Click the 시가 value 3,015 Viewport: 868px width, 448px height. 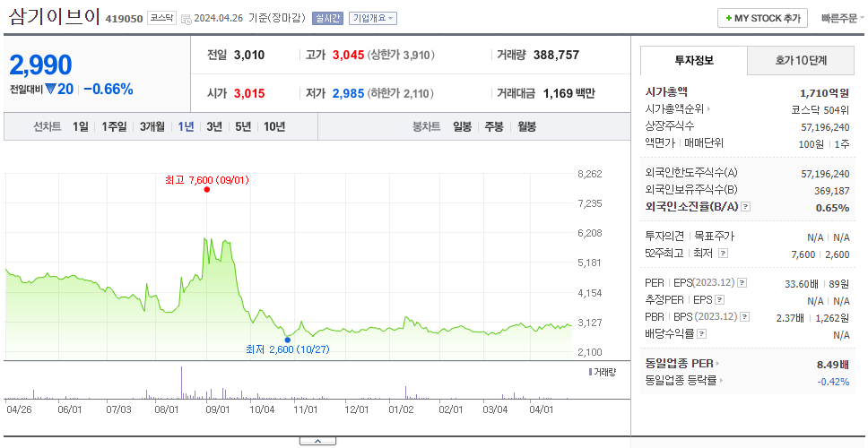click(249, 93)
